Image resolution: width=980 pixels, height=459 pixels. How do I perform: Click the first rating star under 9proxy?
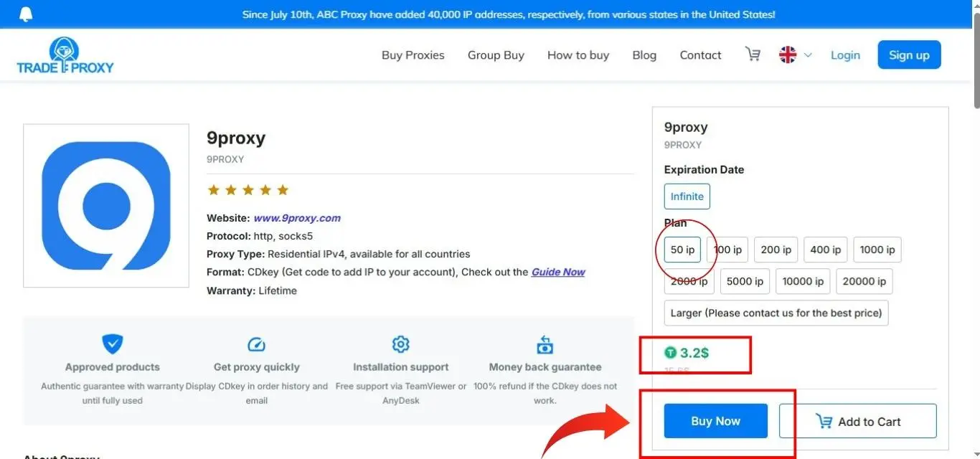pyautogui.click(x=213, y=189)
